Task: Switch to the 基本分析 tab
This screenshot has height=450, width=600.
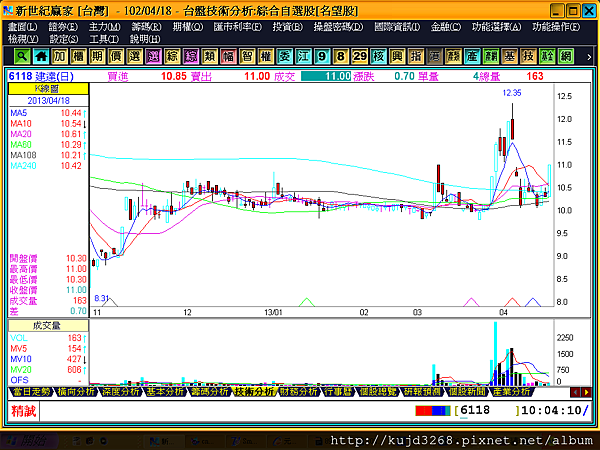Action: [x=165, y=391]
